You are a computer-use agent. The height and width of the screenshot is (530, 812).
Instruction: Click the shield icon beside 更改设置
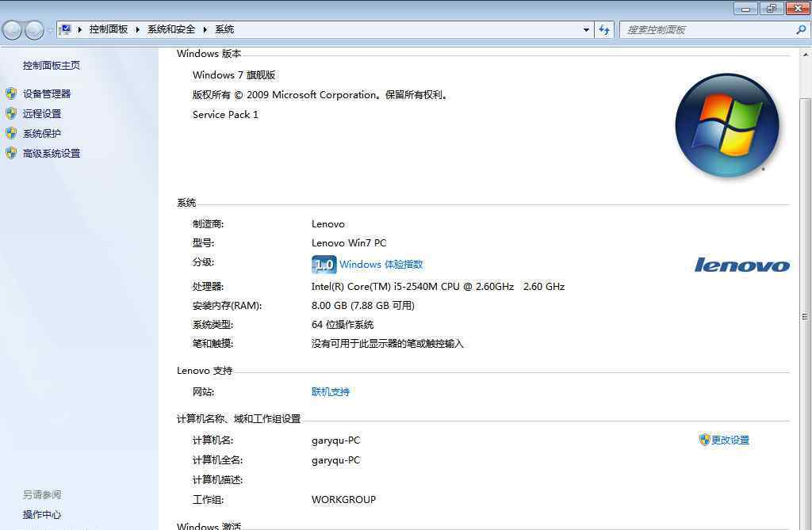click(x=704, y=440)
